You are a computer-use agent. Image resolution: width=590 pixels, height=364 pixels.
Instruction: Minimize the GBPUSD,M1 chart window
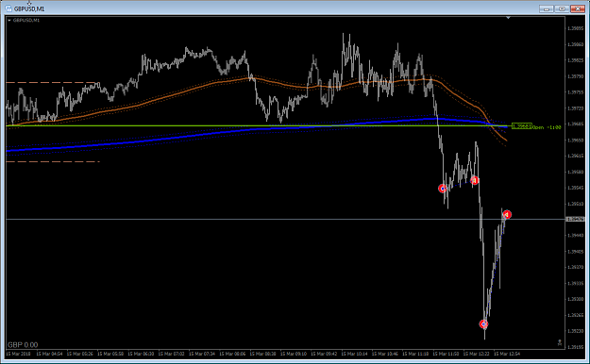(x=546, y=8)
